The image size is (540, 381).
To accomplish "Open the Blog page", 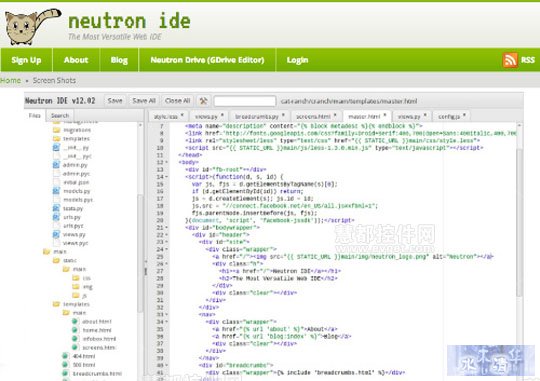I will 119,60.
